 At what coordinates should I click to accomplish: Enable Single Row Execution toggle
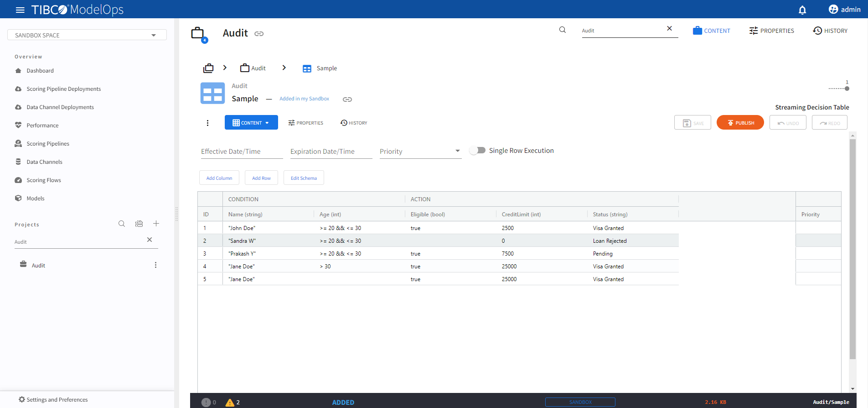(x=477, y=151)
